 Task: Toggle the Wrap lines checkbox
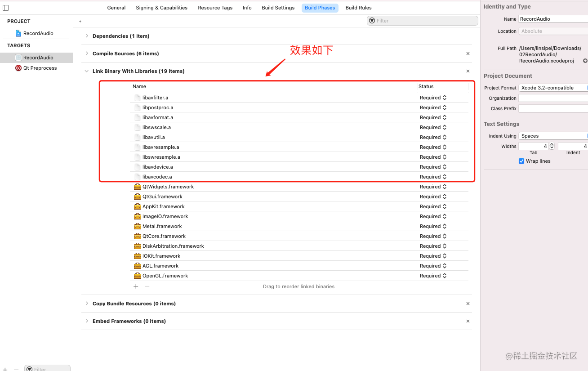pyautogui.click(x=521, y=161)
